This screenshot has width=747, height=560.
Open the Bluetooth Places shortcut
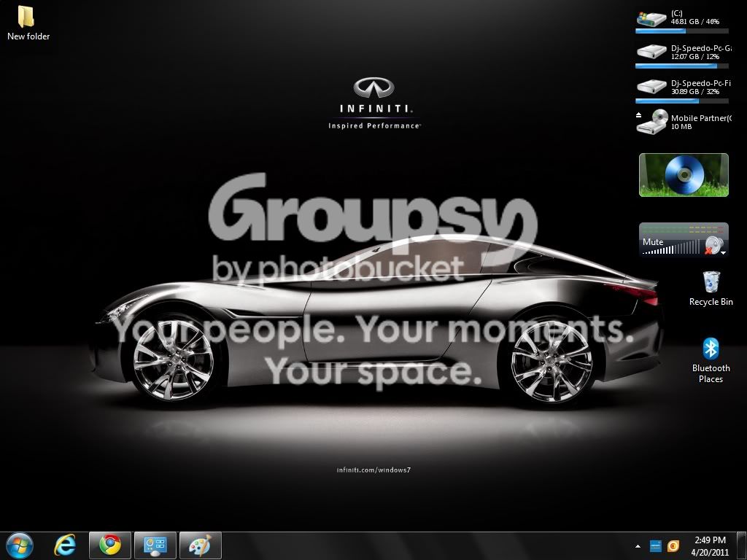click(x=711, y=360)
